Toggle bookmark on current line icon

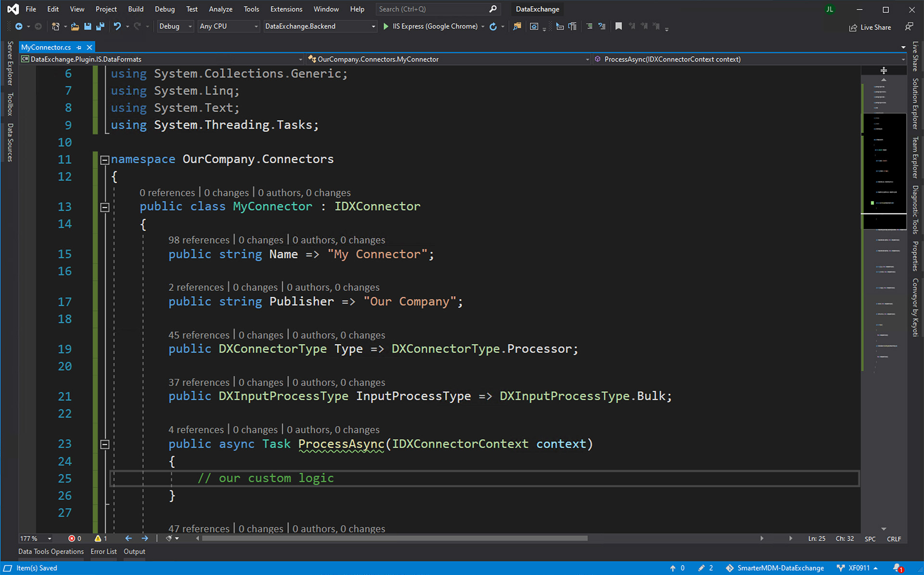(x=618, y=26)
